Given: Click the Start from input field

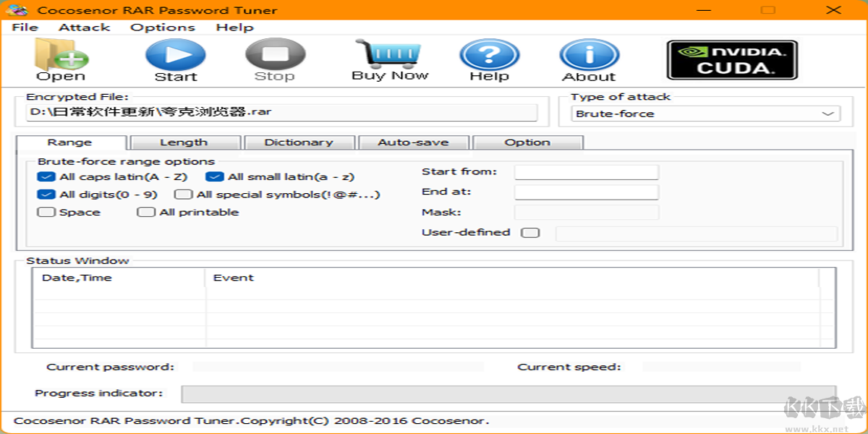Looking at the screenshot, I should click(x=586, y=172).
